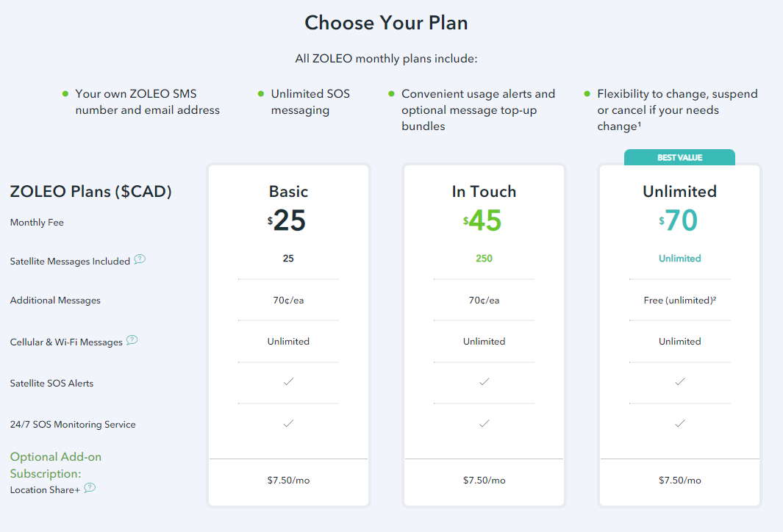Click help icon beside Cellular & Wi-Fi Messages
Screen dimensions: 783x532
tap(132, 340)
